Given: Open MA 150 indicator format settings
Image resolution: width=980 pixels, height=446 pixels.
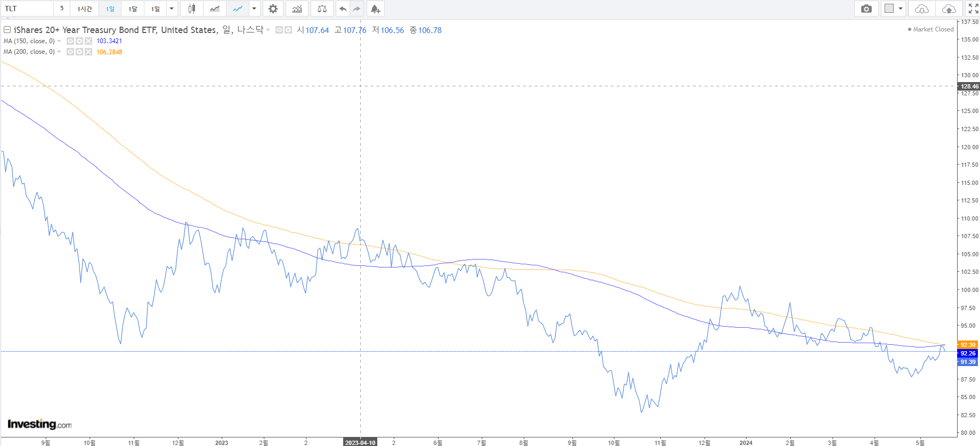Looking at the screenshot, I should (x=79, y=41).
